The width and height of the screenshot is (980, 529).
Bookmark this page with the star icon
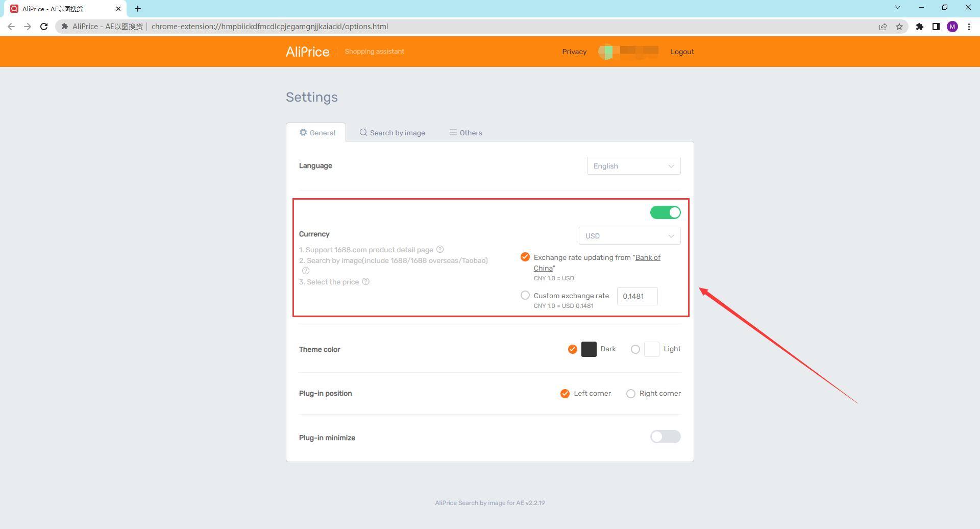899,27
